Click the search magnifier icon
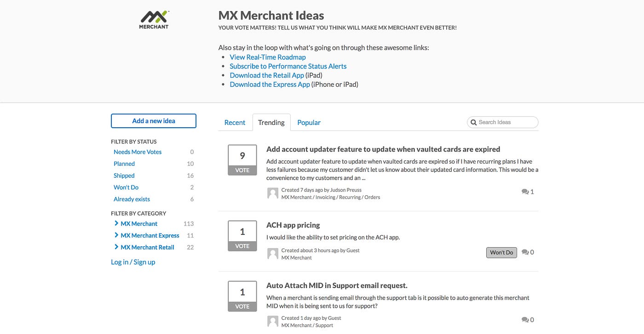This screenshot has width=644, height=334. pos(473,122)
